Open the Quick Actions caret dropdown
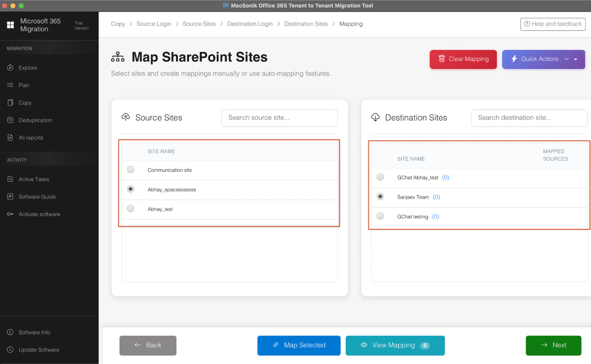Screen dimensions: 591x364 (576, 59)
